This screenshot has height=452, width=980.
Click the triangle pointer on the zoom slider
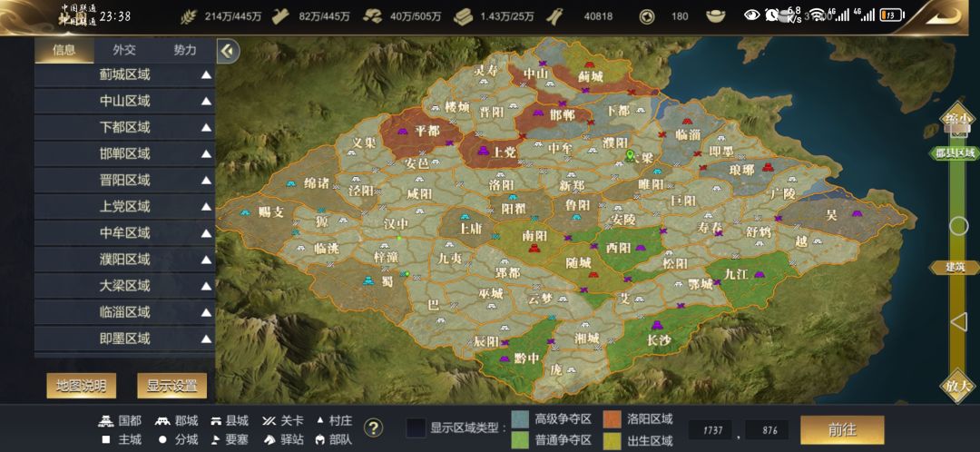tap(959, 322)
